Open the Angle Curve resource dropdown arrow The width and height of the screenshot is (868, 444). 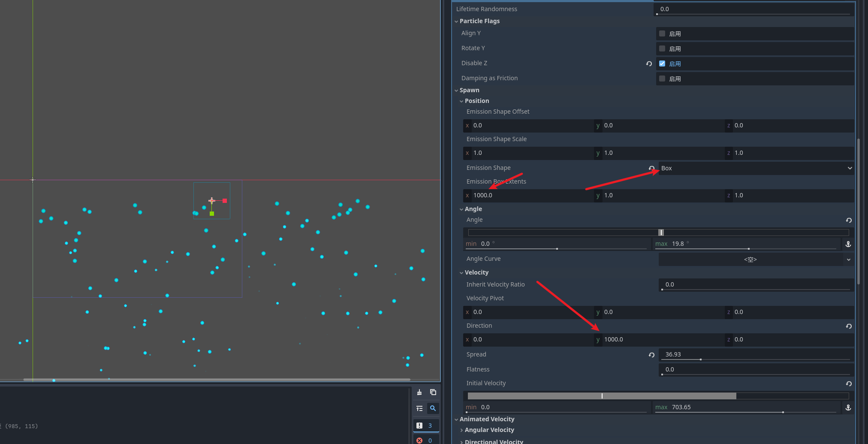[848, 260]
